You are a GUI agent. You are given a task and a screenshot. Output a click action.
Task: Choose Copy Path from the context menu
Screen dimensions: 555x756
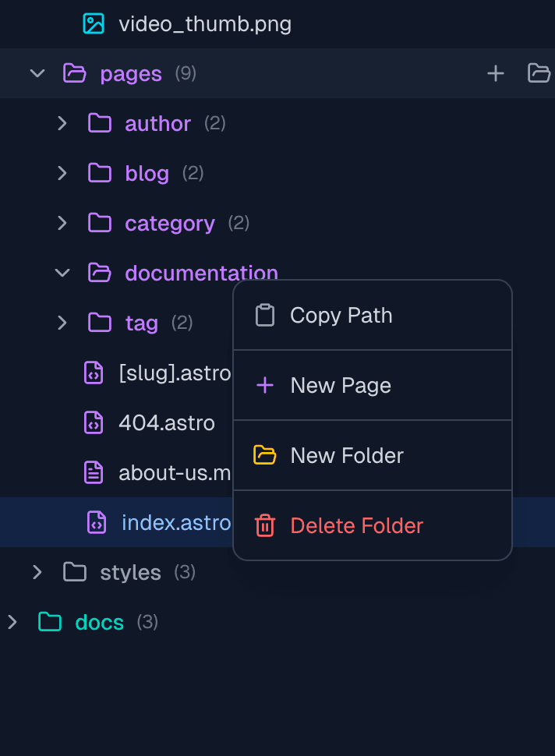341,315
